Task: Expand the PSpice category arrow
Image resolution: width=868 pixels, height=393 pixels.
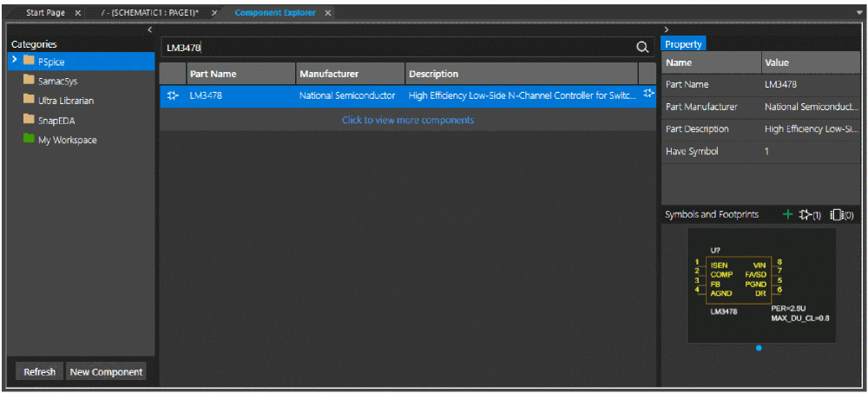Action: coord(13,61)
